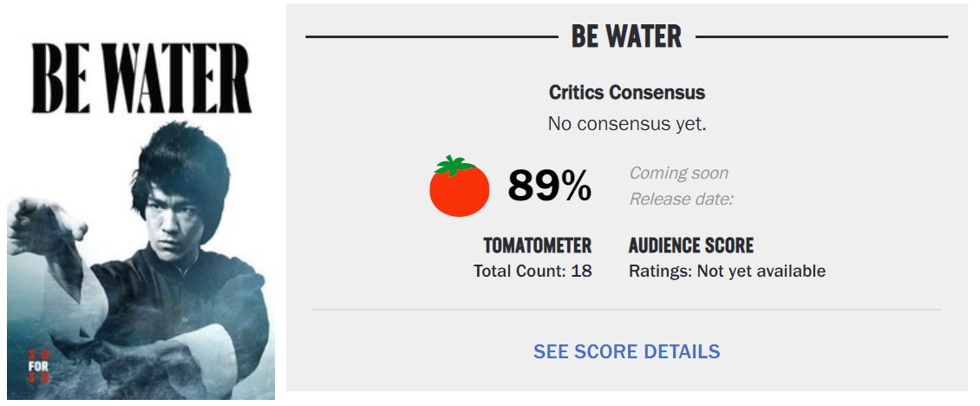Click the 'Coming soon' status text
980x406 pixels.
click(679, 173)
